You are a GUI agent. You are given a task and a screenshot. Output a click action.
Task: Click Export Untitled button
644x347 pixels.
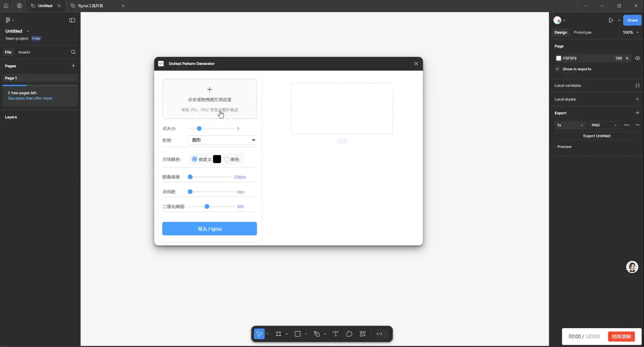(x=597, y=136)
